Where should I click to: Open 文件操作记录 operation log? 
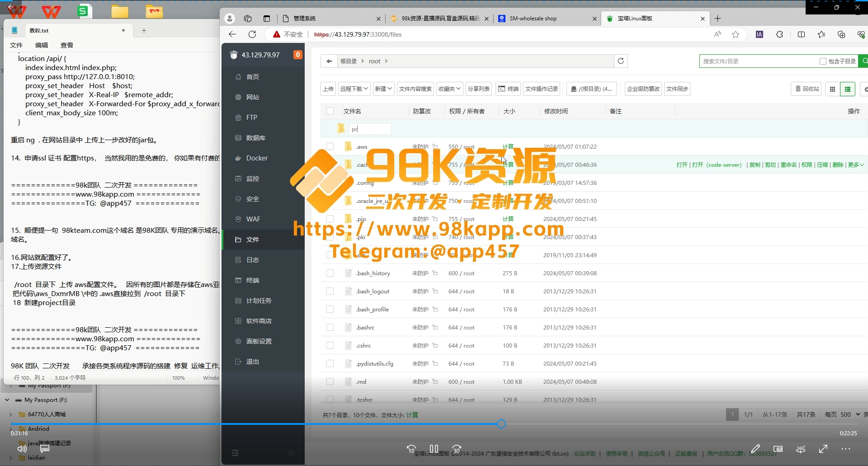point(542,89)
